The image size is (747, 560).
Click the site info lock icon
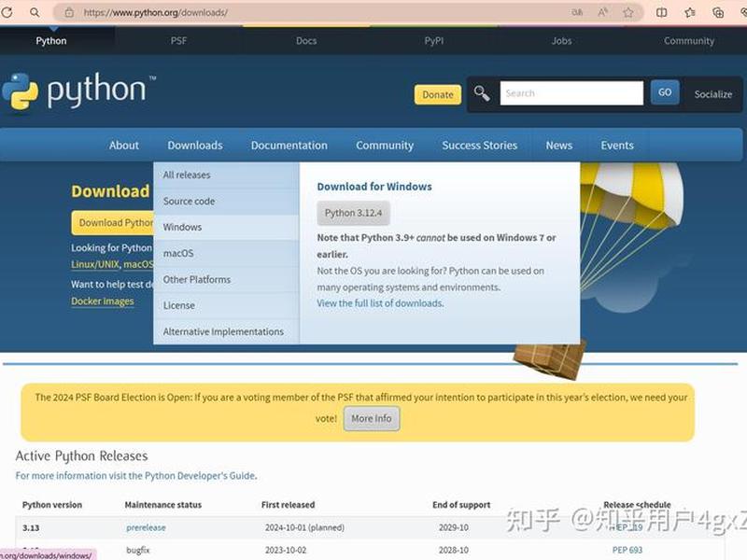click(69, 13)
